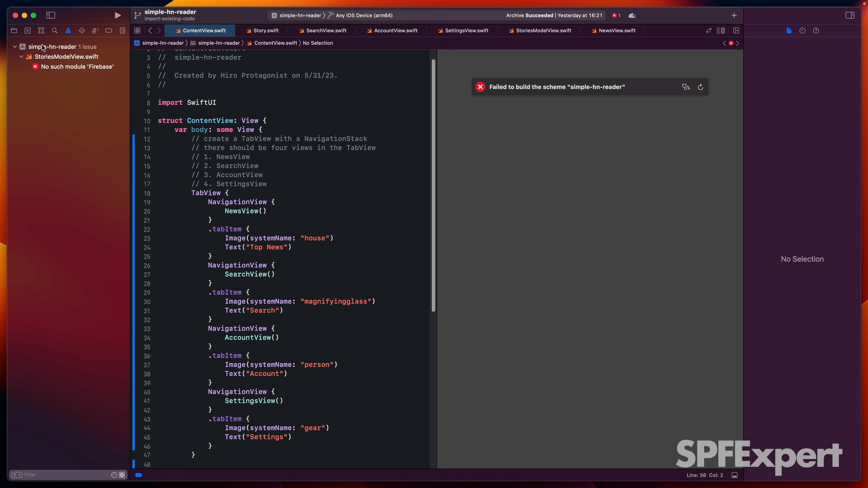Add an editor on the right

coord(736,31)
